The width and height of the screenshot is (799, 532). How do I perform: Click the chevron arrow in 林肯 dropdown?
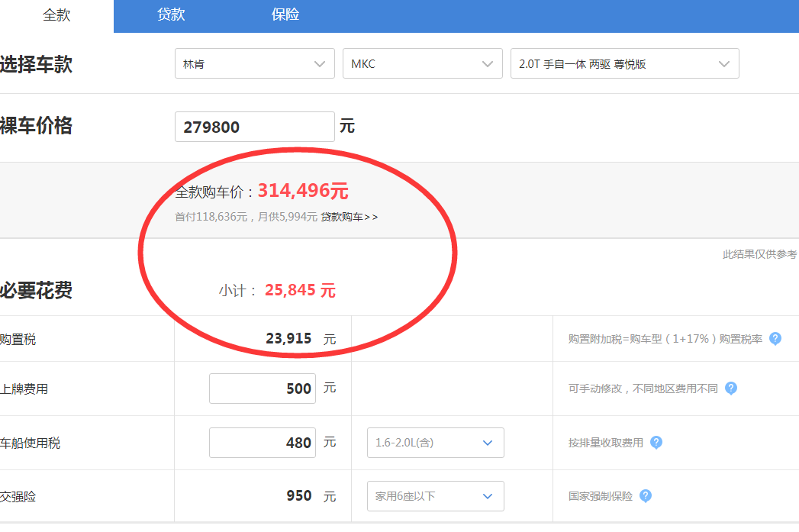click(320, 64)
